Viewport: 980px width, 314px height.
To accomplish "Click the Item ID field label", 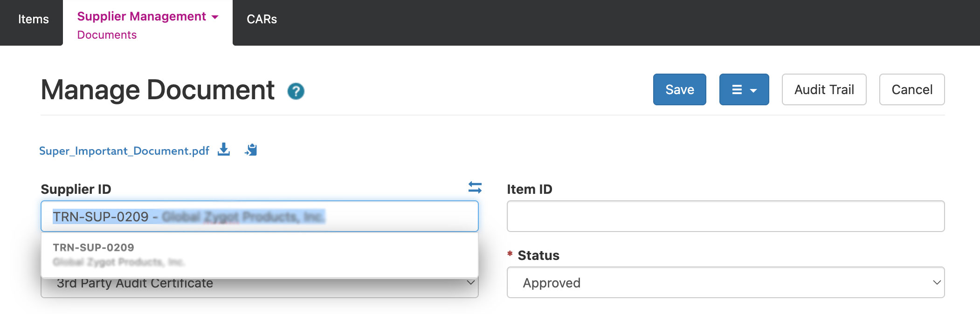I will (529, 189).
